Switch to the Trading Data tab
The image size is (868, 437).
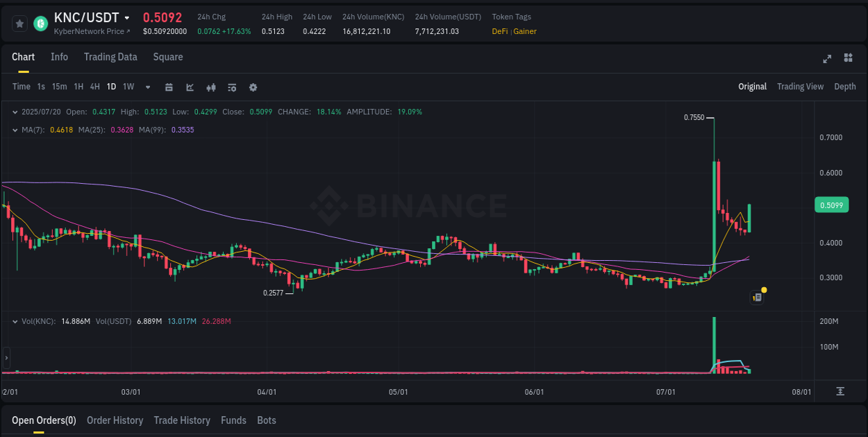[x=110, y=57]
